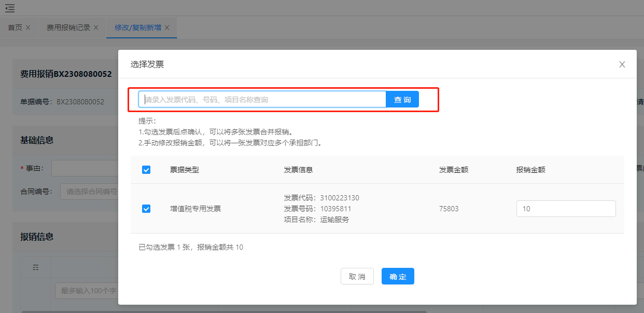Close the 修改/复制新增 tab
Screen dimensions: 644x313
tap(167, 28)
